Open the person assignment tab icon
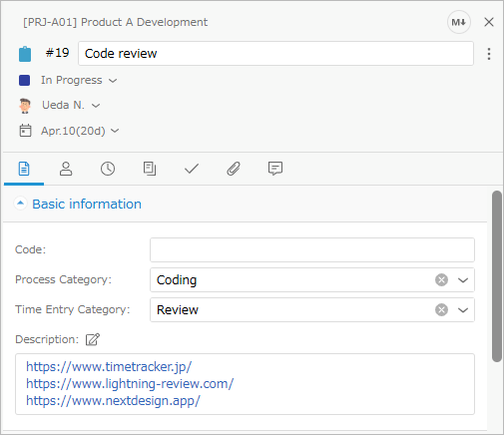 pos(66,169)
